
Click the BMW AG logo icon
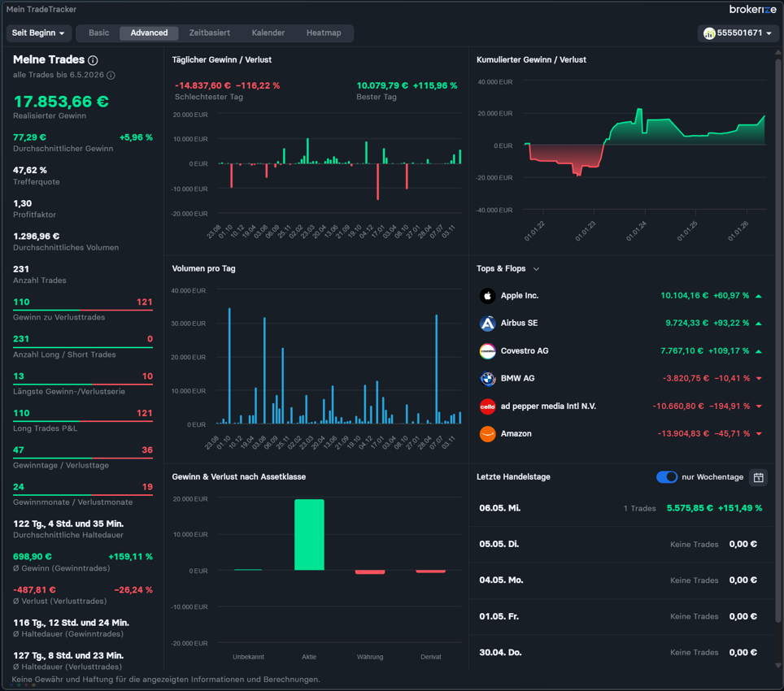(487, 379)
